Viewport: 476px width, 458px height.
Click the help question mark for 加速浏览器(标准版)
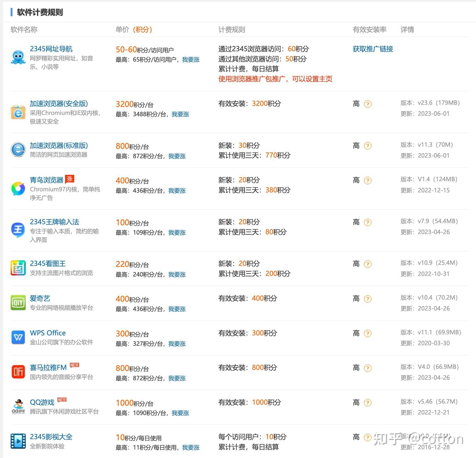coord(368,146)
